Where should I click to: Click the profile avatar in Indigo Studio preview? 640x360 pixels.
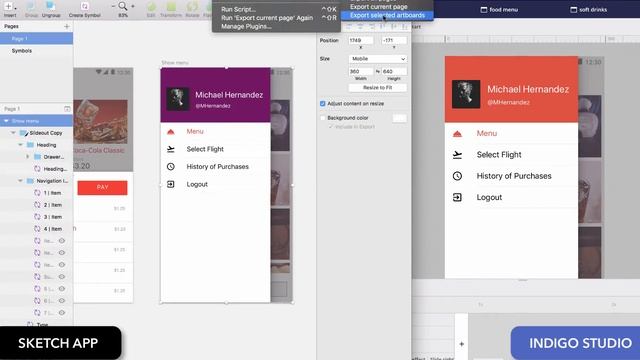coord(466,94)
